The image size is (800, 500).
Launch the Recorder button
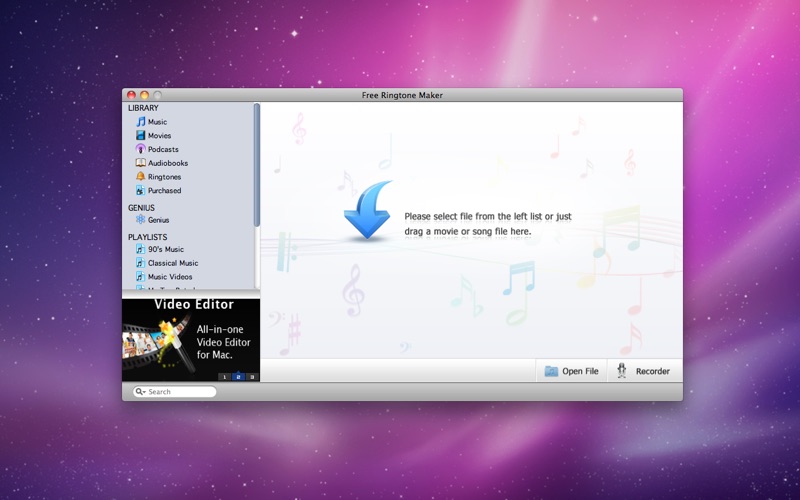click(x=643, y=371)
